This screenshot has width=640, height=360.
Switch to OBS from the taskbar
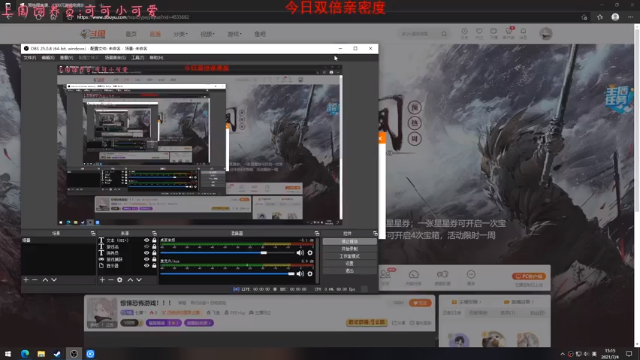[x=73, y=353]
